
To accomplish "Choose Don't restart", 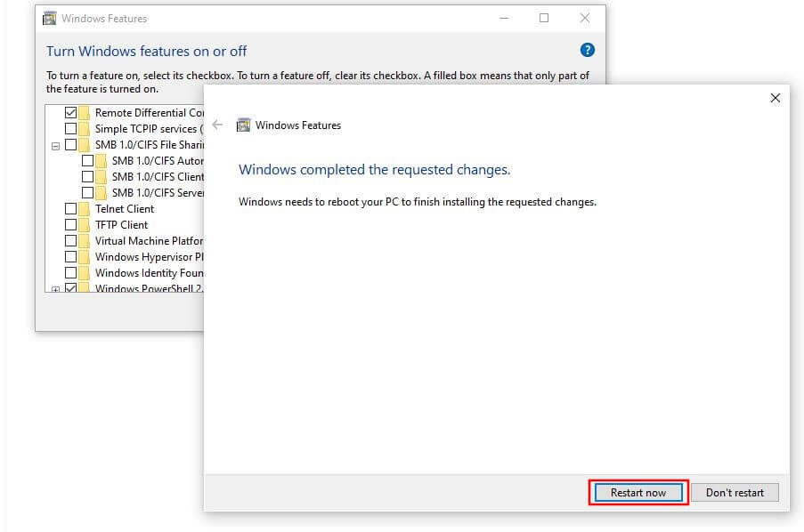I will [x=735, y=493].
